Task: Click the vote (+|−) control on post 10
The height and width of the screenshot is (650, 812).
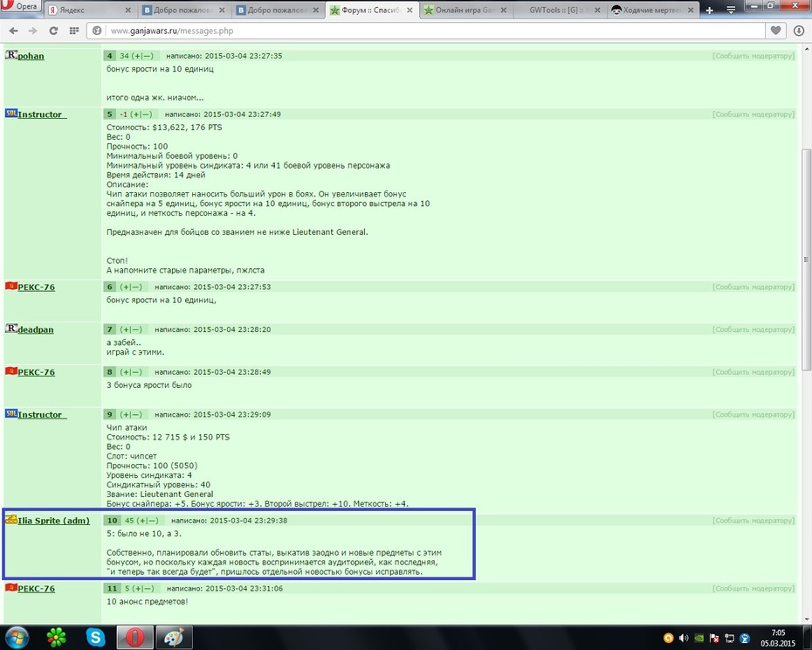Action: [x=148, y=521]
